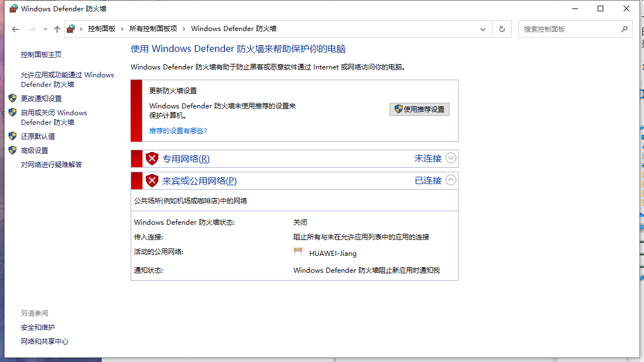Click the red X shield on 来宾或公用网络 row

[x=152, y=181]
